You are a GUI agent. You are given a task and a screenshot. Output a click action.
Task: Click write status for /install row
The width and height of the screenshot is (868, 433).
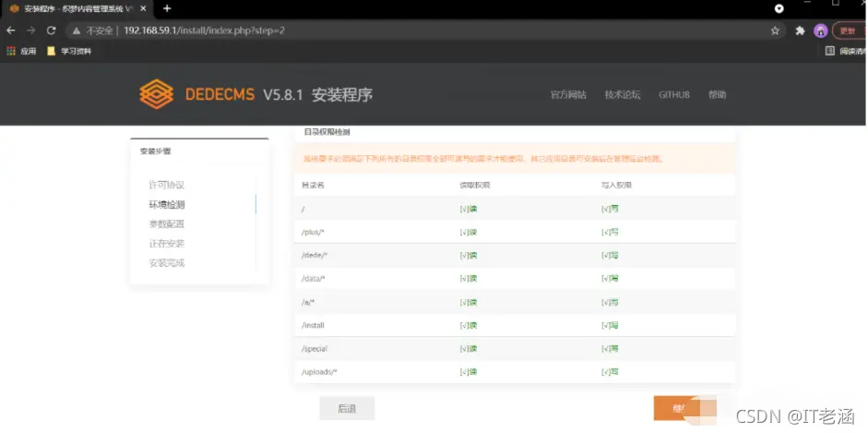coord(610,326)
